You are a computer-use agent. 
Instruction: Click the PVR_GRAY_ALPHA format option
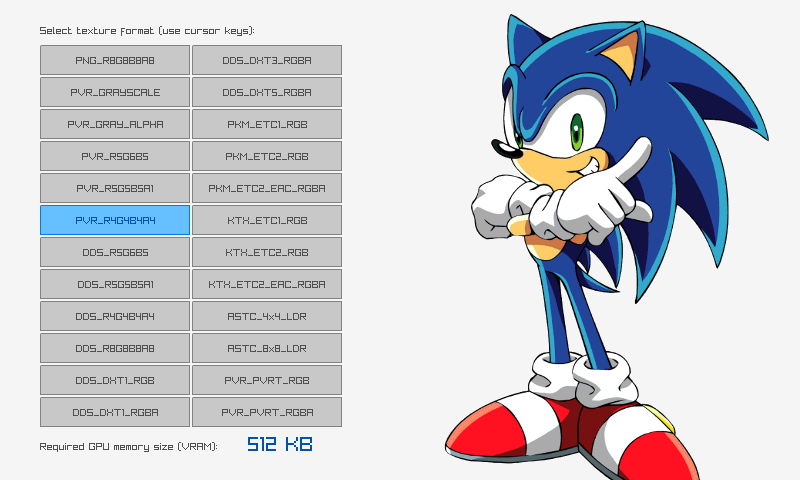pyautogui.click(x=115, y=124)
